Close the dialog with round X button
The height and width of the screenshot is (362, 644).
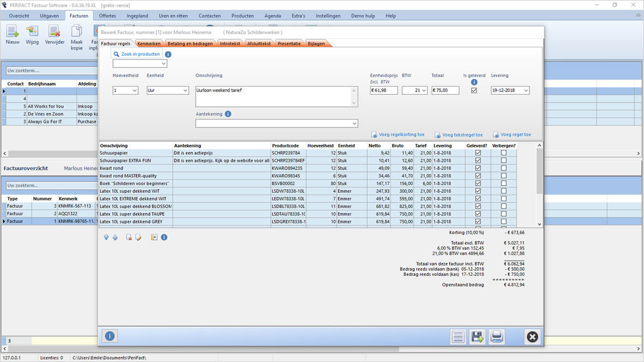(x=532, y=337)
